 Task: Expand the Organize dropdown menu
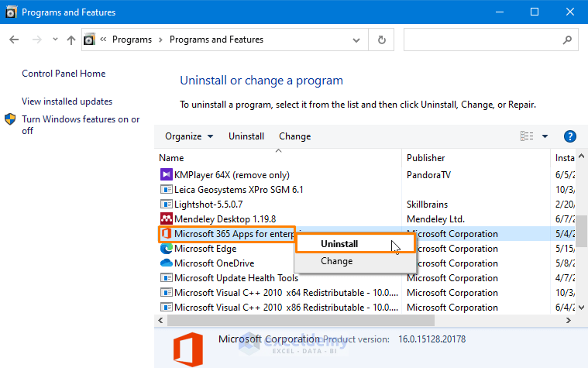[189, 136]
